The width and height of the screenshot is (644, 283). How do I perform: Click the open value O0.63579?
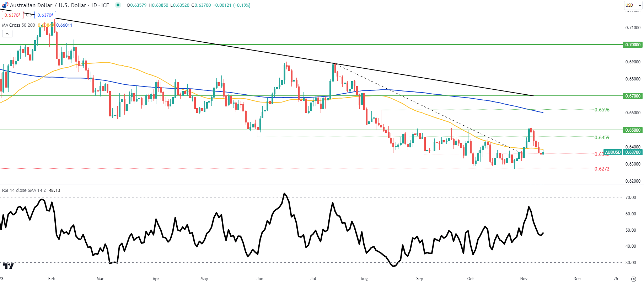pos(136,5)
